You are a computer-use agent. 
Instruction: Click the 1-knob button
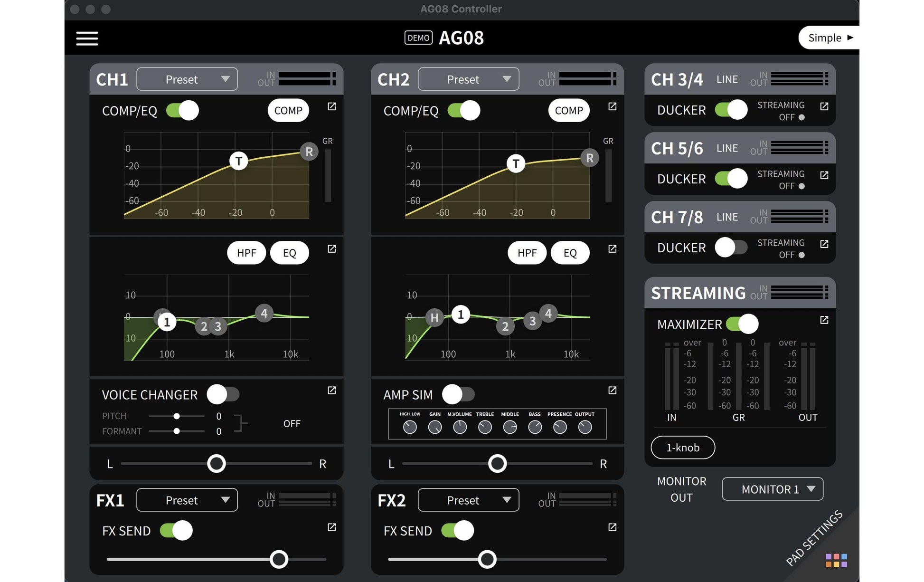click(683, 448)
